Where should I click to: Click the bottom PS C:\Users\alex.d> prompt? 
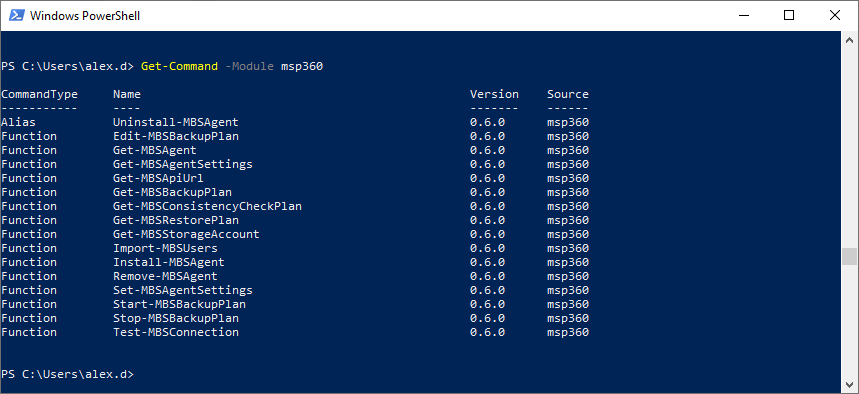pos(67,374)
